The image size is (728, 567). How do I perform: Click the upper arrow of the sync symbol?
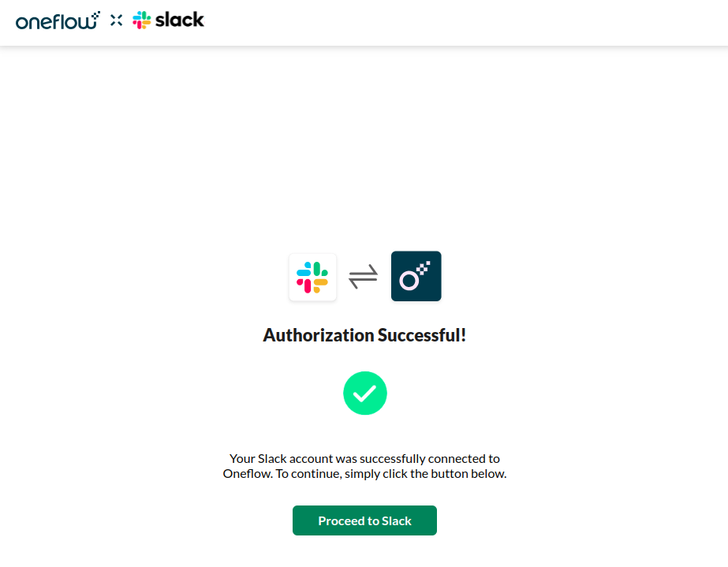pos(364,272)
